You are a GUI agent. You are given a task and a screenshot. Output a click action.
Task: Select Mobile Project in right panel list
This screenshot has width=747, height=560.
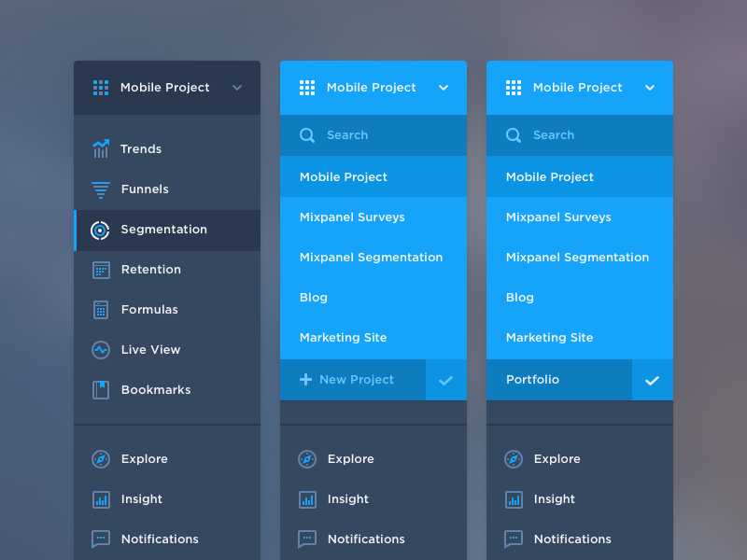point(580,176)
